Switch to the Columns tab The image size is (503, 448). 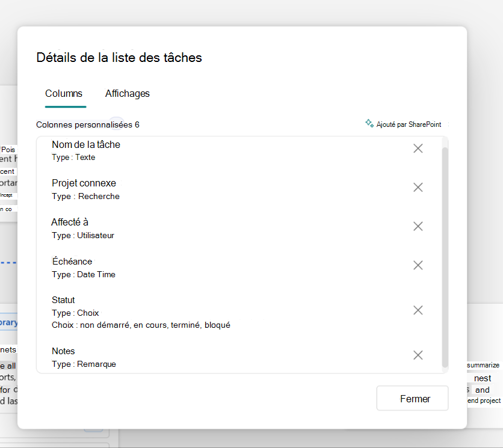64,94
